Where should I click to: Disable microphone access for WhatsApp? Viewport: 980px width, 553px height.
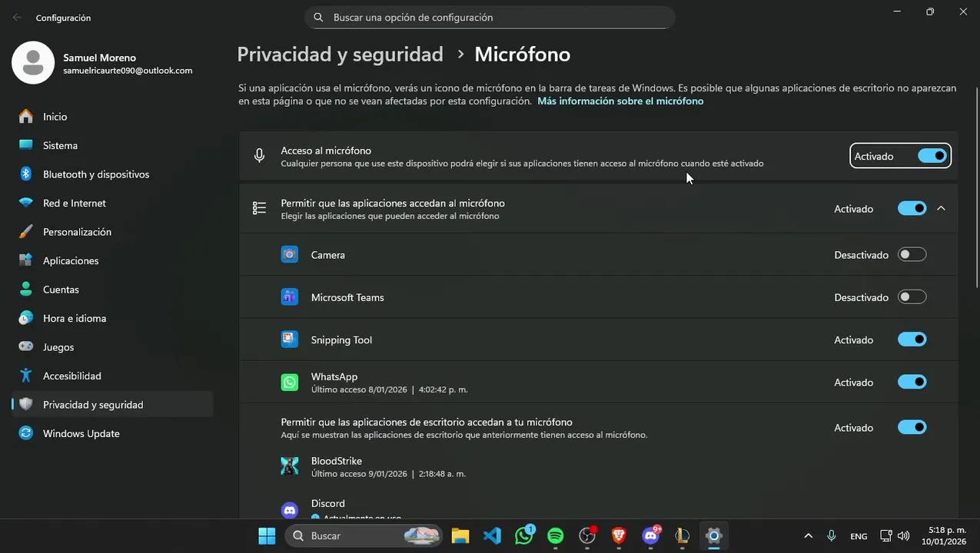pyautogui.click(x=912, y=382)
